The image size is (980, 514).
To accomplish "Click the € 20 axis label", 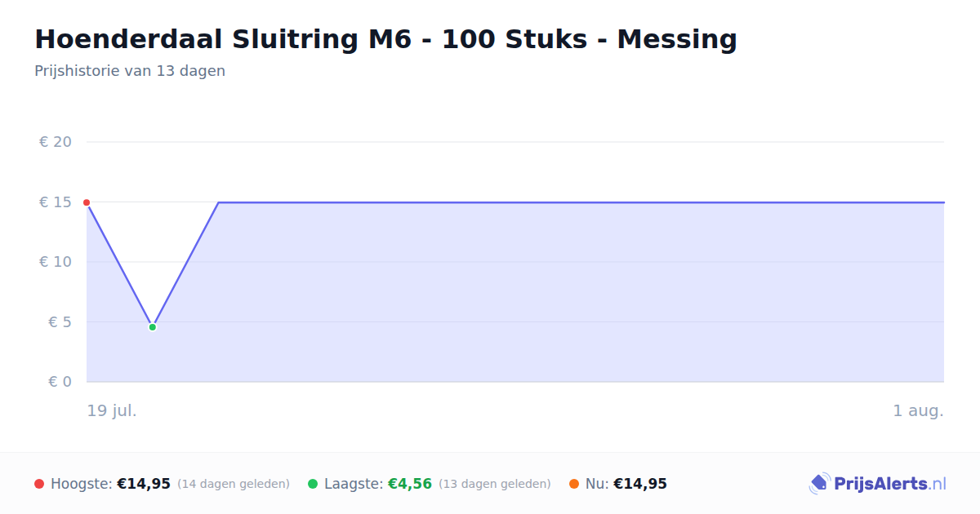I will coord(56,142).
